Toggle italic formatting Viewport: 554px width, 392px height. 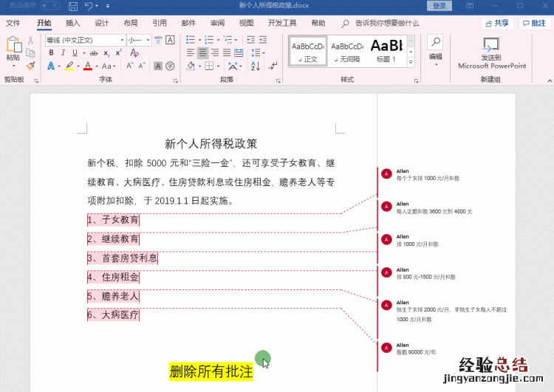63,53
